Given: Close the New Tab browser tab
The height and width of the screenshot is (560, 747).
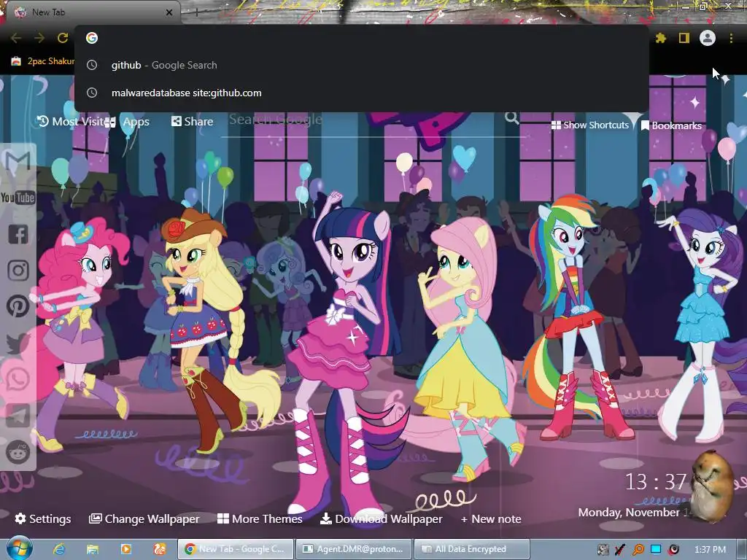Looking at the screenshot, I should (169, 12).
